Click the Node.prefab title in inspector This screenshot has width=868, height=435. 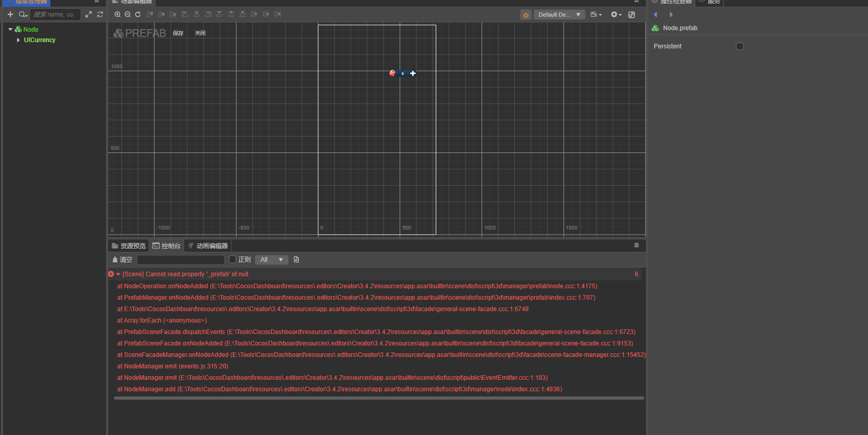point(680,28)
